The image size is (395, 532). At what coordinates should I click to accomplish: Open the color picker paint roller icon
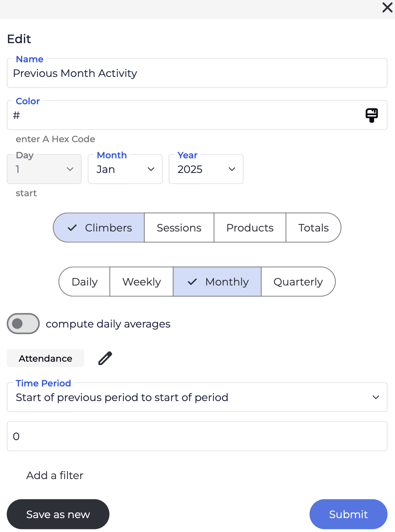371,115
